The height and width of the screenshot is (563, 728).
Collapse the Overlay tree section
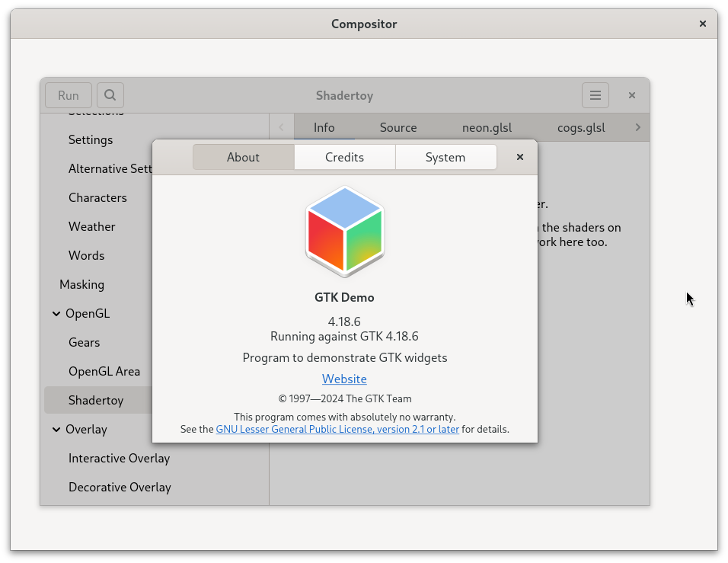click(56, 429)
